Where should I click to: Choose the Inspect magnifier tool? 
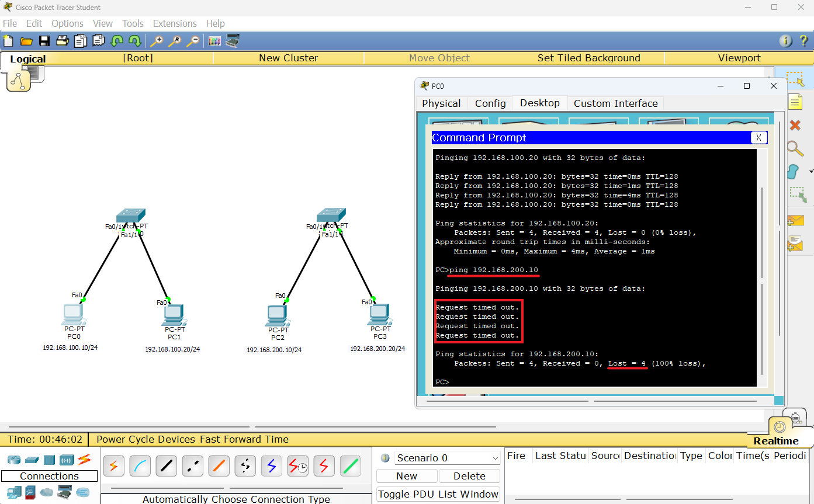point(795,148)
